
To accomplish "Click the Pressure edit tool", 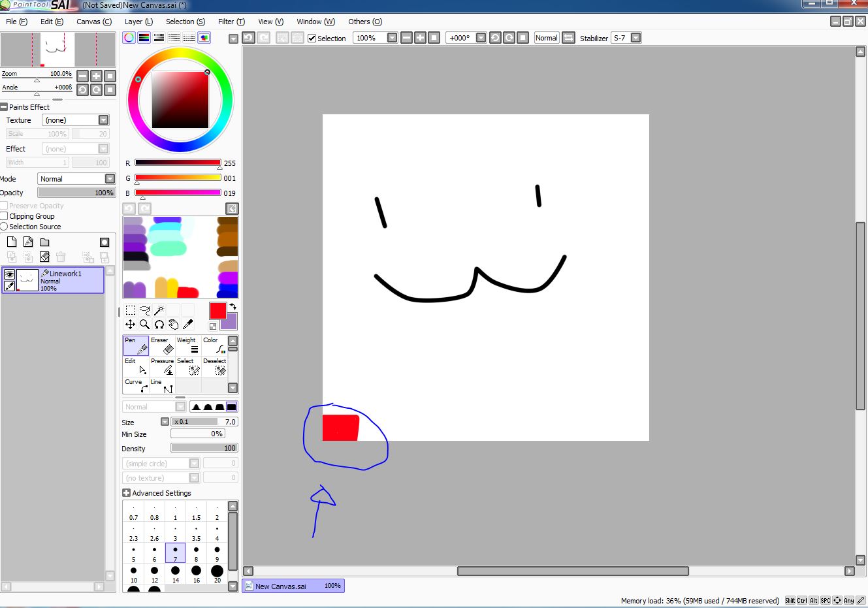I will 162,366.
